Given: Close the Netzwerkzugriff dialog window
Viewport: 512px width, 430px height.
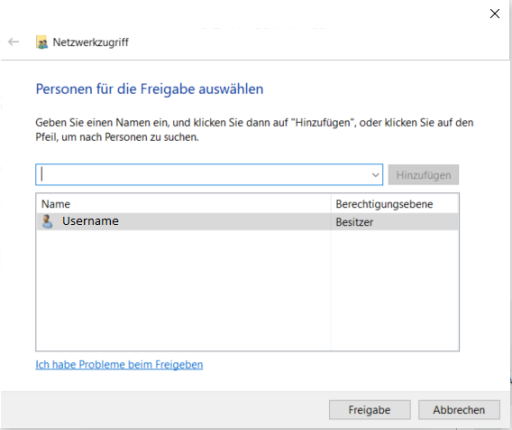Looking at the screenshot, I should [495, 14].
